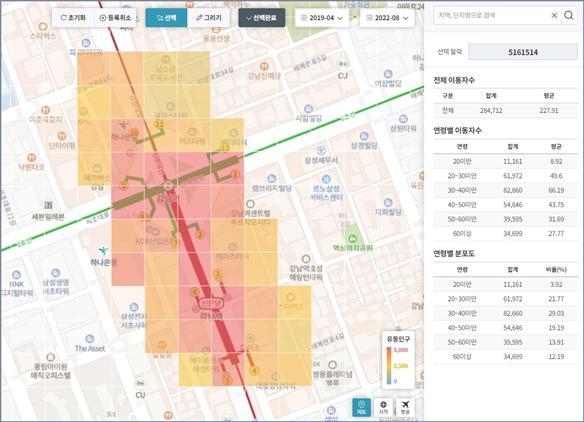Switch to the 지도 map view icon
The width and height of the screenshot is (584, 422).
coord(361,407)
